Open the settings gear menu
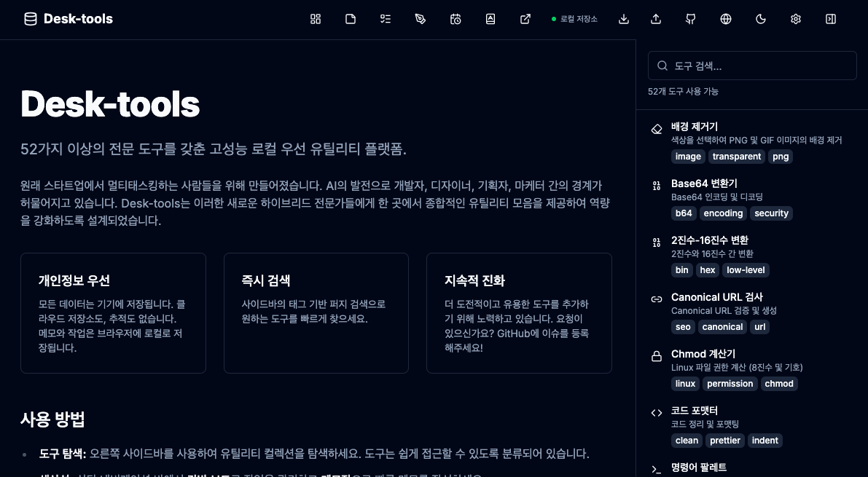 click(796, 19)
